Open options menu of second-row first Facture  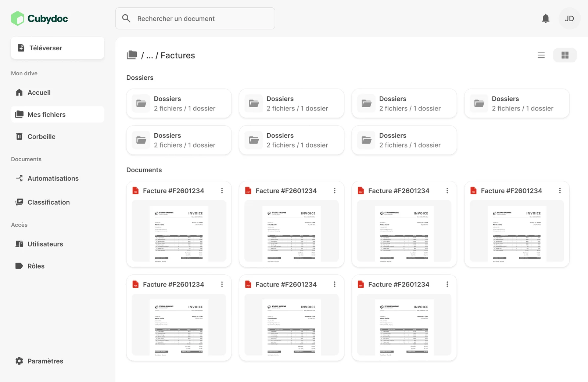pos(222,284)
